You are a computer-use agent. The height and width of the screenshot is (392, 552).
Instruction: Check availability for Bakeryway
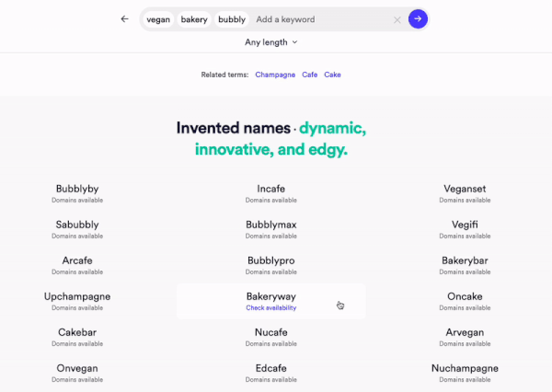coord(271,308)
